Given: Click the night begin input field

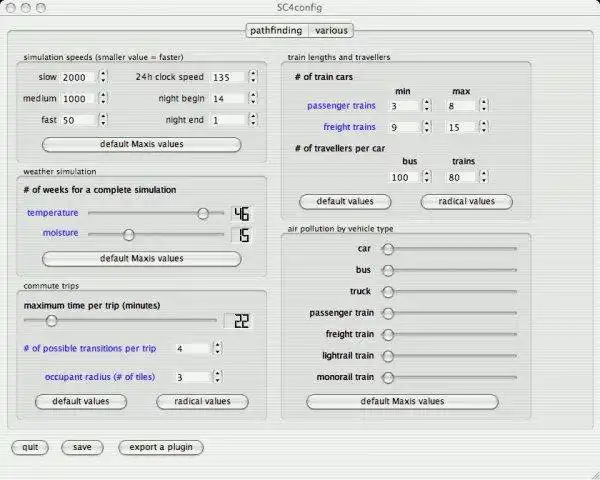Looking at the screenshot, I should click(228, 99).
